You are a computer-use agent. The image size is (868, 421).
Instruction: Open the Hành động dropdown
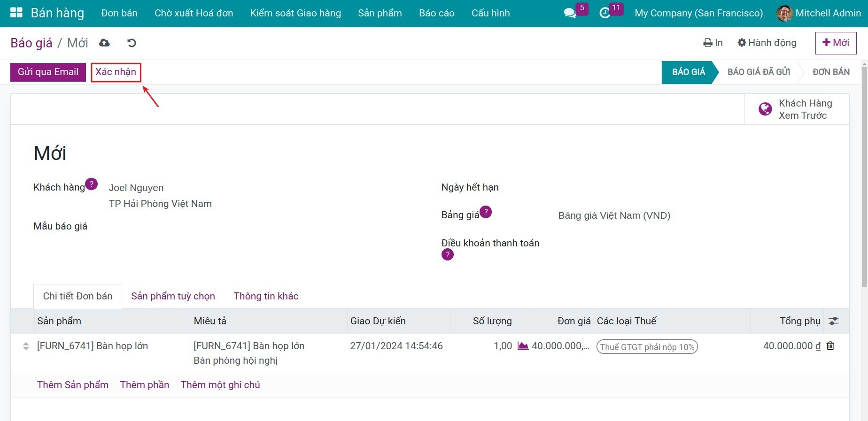[767, 43]
